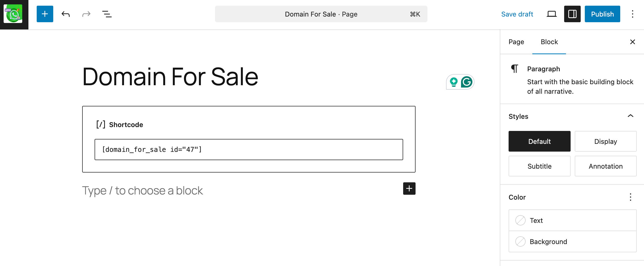Screen dimensions: 644x266
Task: Switch to the Page tab
Action: pyautogui.click(x=516, y=42)
